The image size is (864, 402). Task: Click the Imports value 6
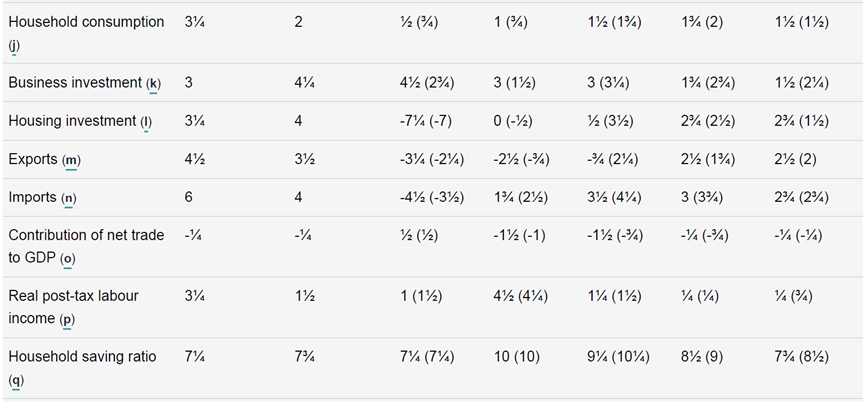click(188, 197)
